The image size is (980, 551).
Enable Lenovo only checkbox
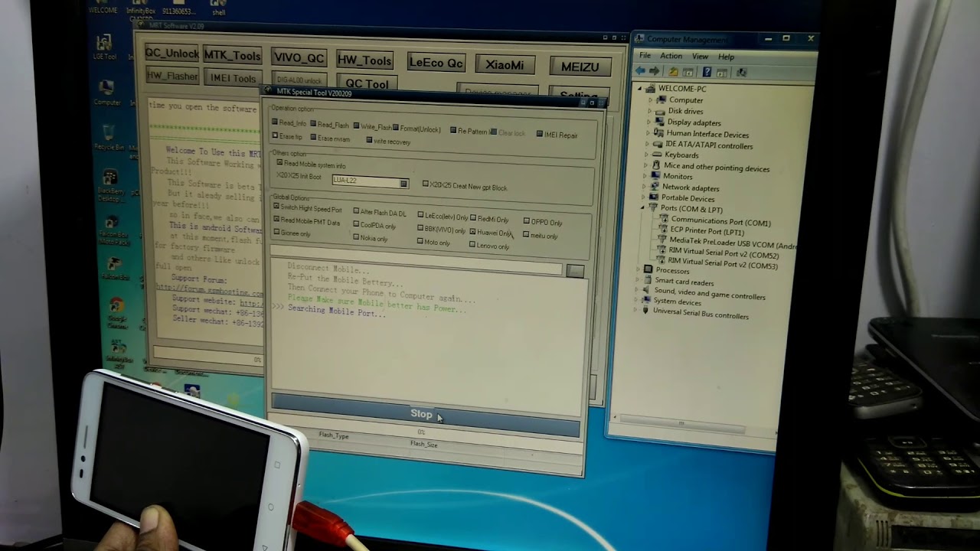coord(472,245)
